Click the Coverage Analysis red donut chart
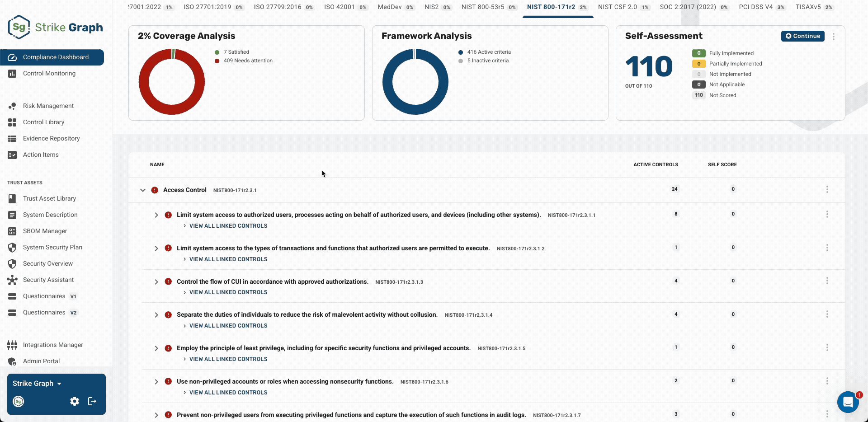This screenshot has width=868, height=422. (x=172, y=82)
